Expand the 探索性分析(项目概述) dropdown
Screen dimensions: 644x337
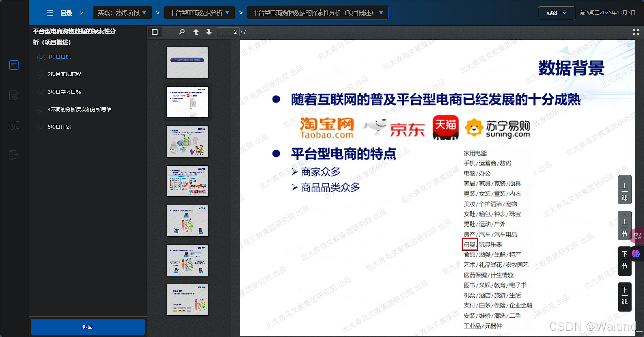pyautogui.click(x=318, y=13)
